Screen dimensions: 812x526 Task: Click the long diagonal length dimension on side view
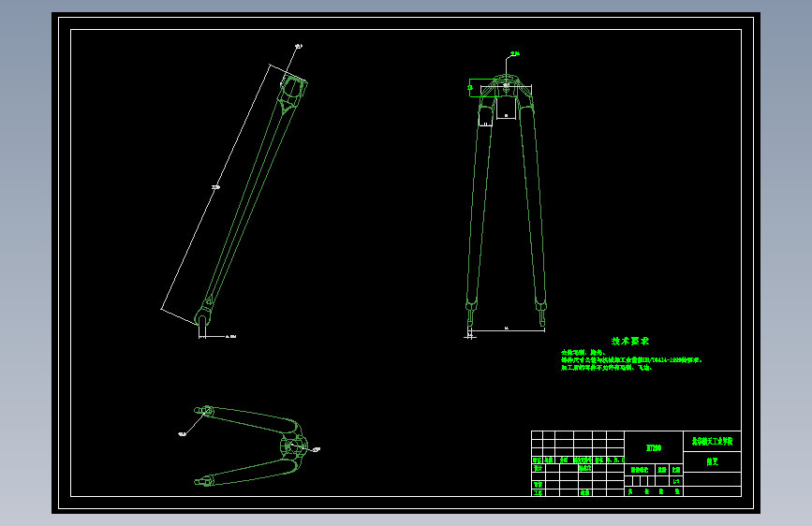(215, 187)
